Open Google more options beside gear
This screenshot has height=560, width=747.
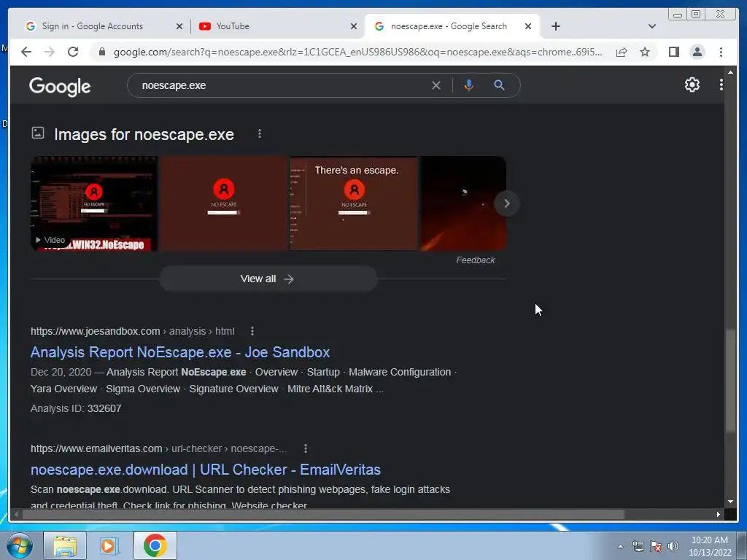coord(721,85)
